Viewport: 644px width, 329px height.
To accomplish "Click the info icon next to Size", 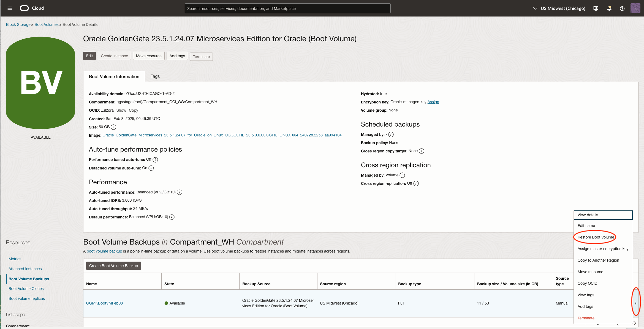I will click(x=113, y=127).
